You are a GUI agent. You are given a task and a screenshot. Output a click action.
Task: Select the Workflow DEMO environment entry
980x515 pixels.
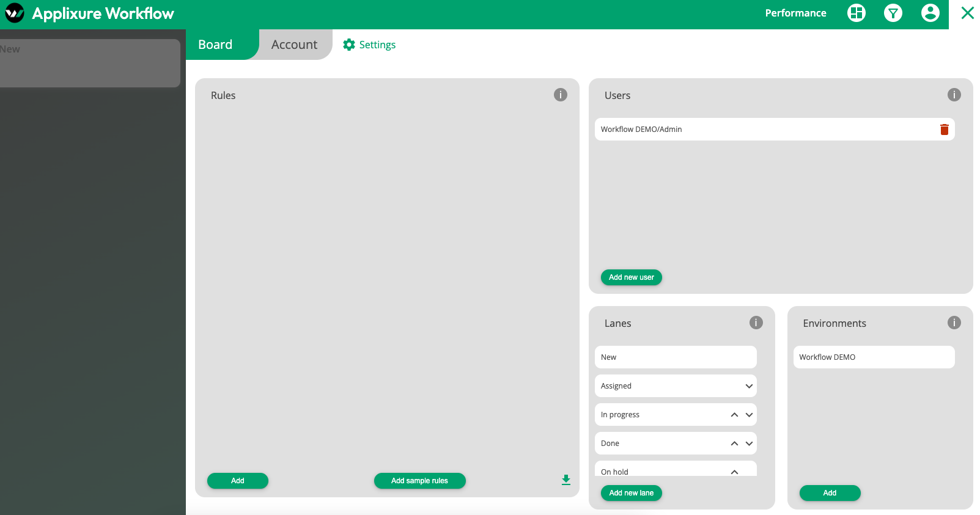tap(874, 357)
